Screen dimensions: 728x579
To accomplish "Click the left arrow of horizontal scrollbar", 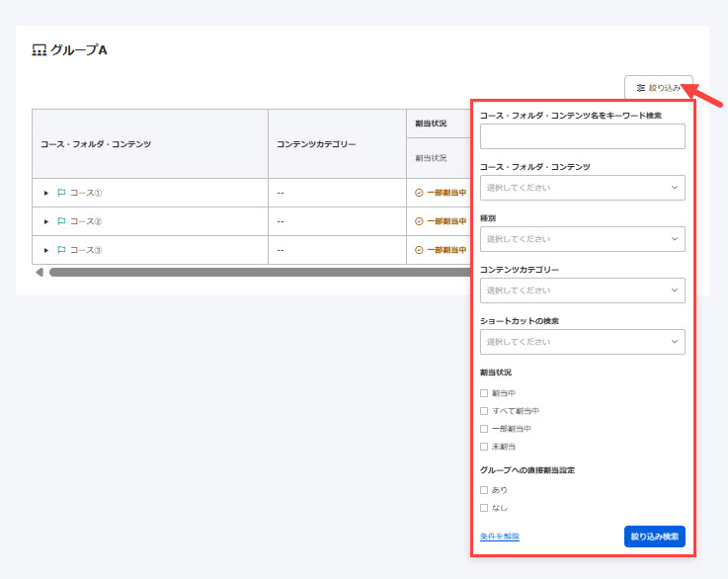I will [40, 272].
